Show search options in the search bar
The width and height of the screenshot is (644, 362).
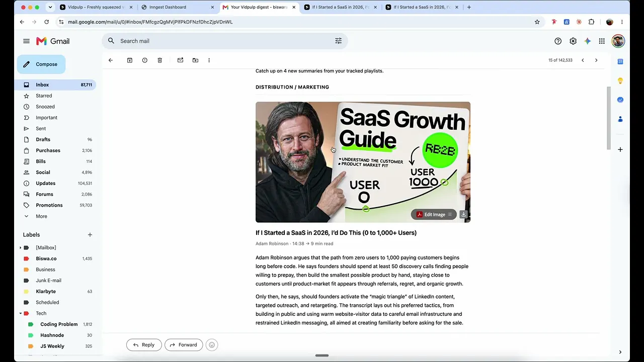coord(339,41)
